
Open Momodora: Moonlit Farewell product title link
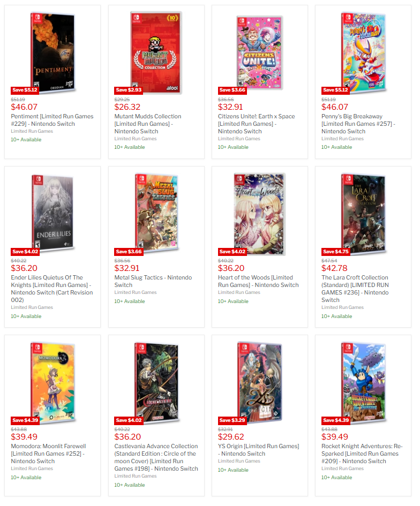[48, 454]
